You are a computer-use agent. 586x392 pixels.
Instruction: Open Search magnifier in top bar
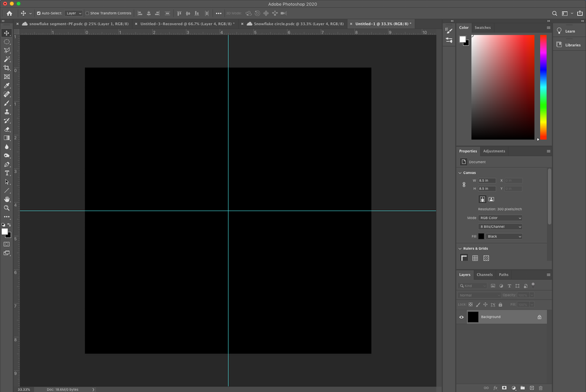[x=554, y=13]
